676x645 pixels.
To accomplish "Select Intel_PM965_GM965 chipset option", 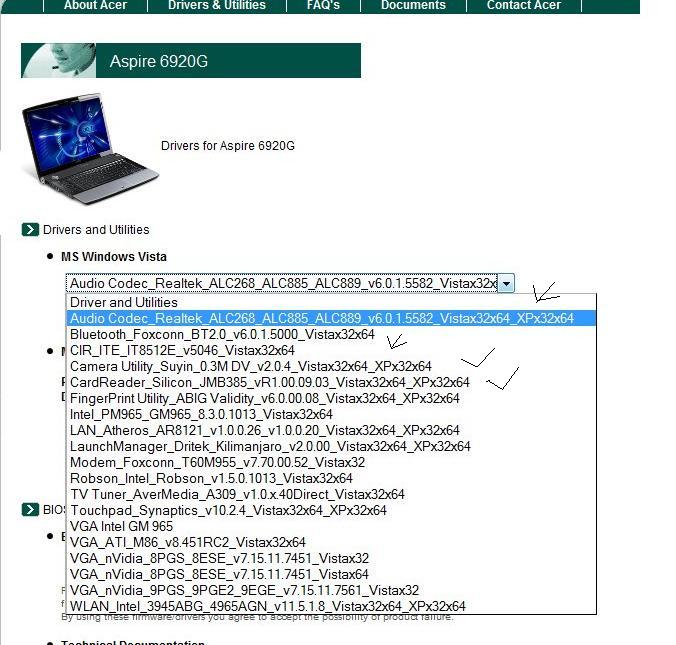I will 331,414.
